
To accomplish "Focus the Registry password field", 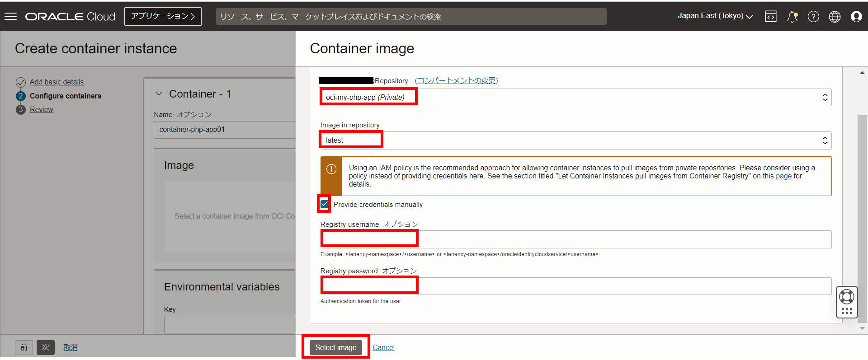I will [x=576, y=286].
